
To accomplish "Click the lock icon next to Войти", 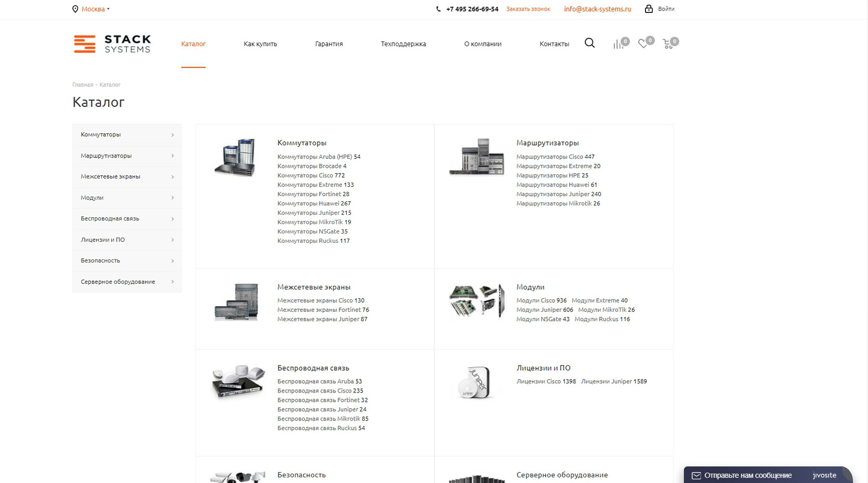I will [x=649, y=8].
